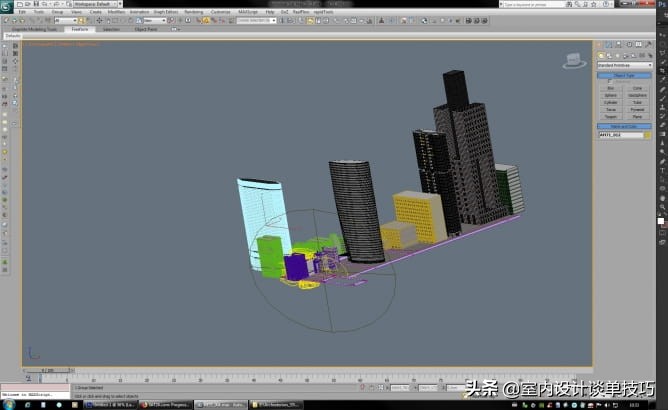This screenshot has width=668, height=410.
Task: Click the Teapot primitive button
Action: pyautogui.click(x=610, y=116)
